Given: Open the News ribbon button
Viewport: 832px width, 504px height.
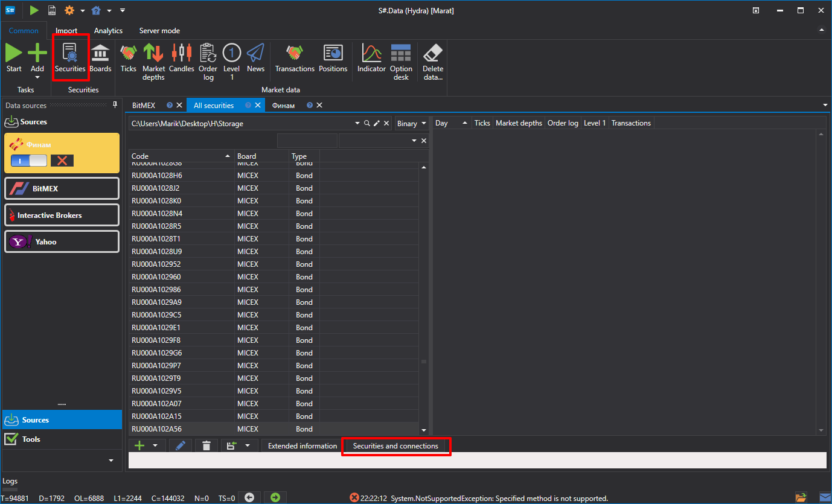Looking at the screenshot, I should point(255,59).
